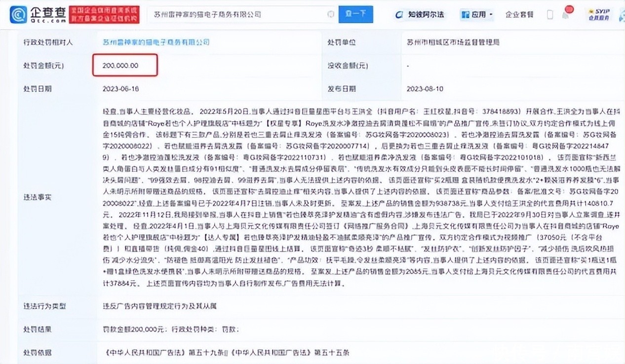Clear the search box with the X icon
Image resolution: width=625 pixels, height=364 pixels.
pos(330,15)
